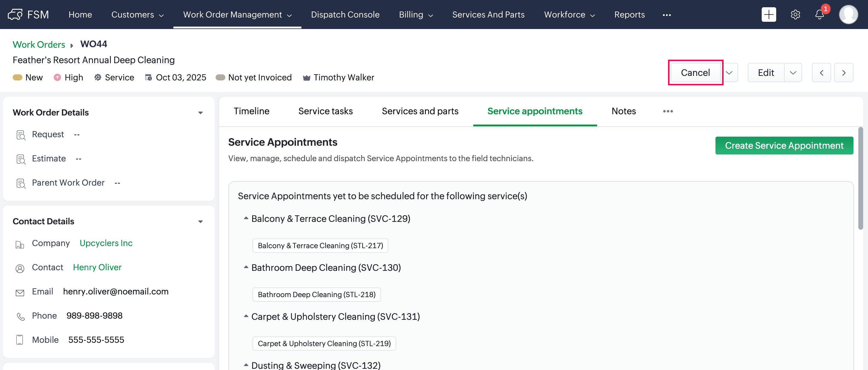Screen dimensions: 868x370
Task: Open settings via the gear icon
Action: pyautogui.click(x=795, y=15)
